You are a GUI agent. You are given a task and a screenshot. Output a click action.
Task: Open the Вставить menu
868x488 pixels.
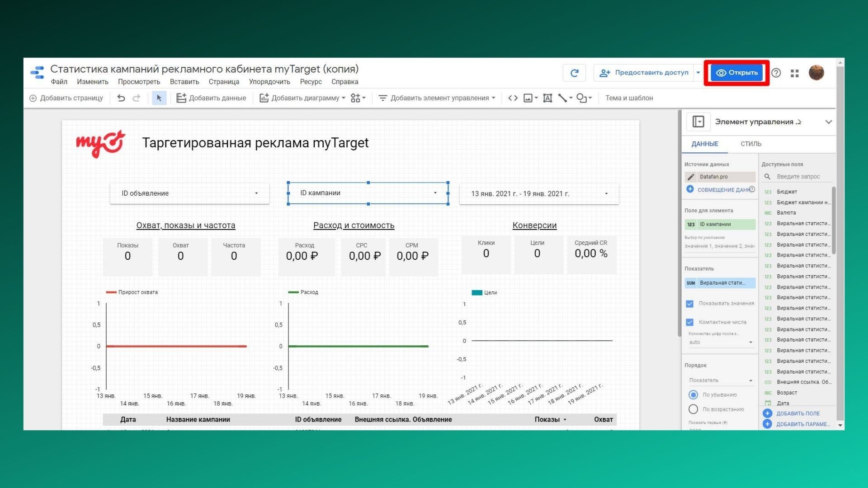coord(184,82)
